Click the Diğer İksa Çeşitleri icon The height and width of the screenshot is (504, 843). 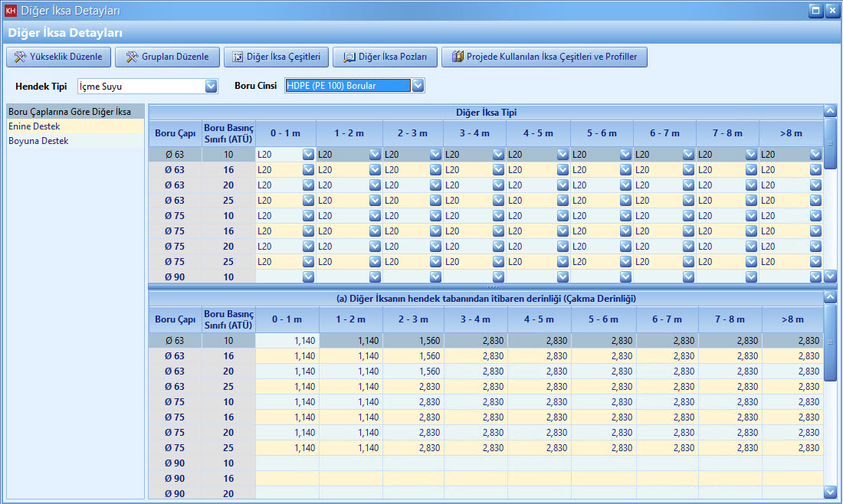pyautogui.click(x=238, y=57)
